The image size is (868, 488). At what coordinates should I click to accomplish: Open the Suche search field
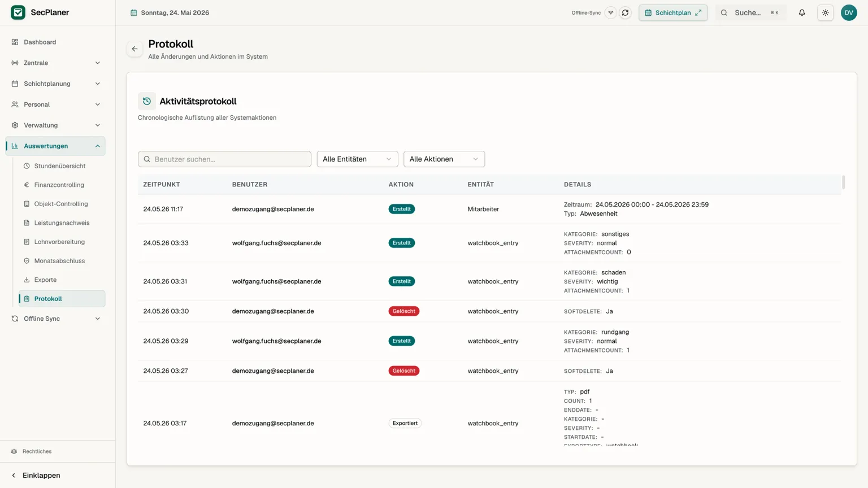(750, 12)
